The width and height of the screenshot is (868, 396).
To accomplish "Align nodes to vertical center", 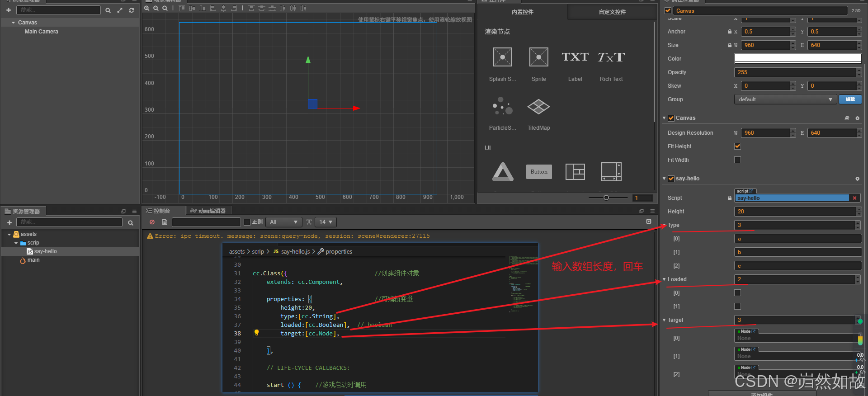I will point(192,8).
